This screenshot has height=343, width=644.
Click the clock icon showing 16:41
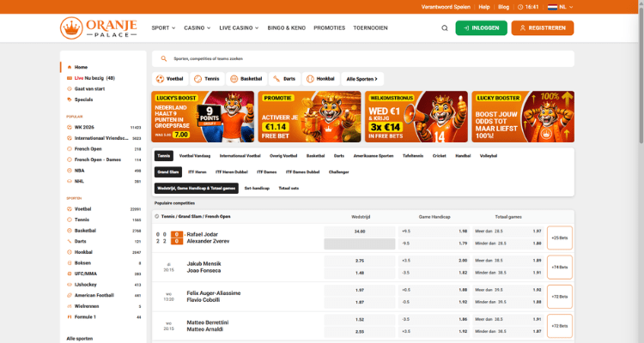coord(520,7)
